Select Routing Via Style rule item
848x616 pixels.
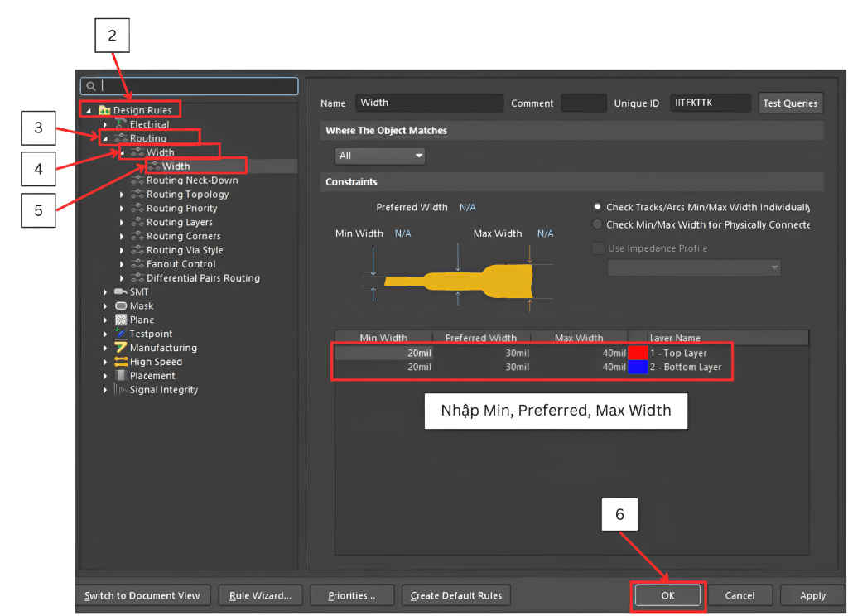185,250
